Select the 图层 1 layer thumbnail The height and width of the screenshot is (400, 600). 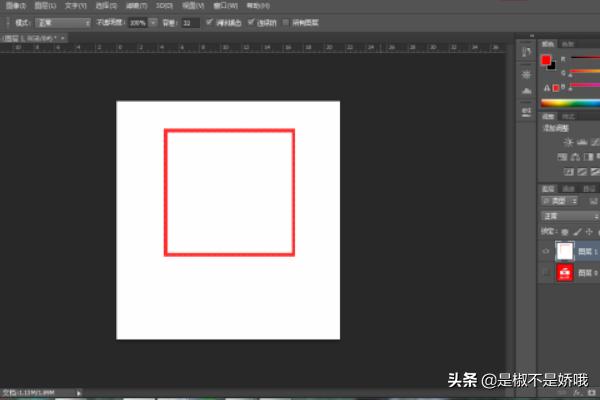pyautogui.click(x=565, y=251)
